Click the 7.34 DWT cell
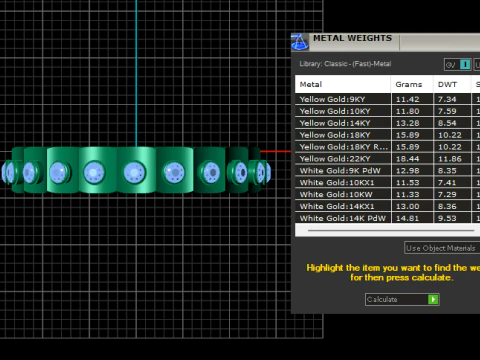The image size is (480, 360). [452, 99]
